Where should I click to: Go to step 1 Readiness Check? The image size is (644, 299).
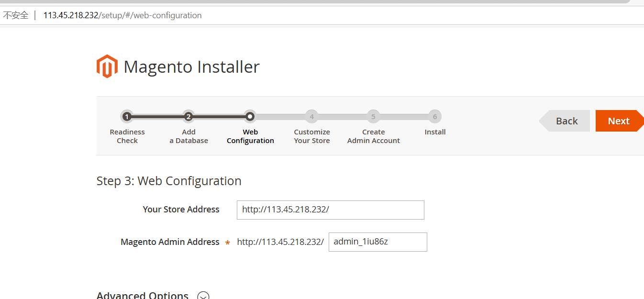(127, 116)
